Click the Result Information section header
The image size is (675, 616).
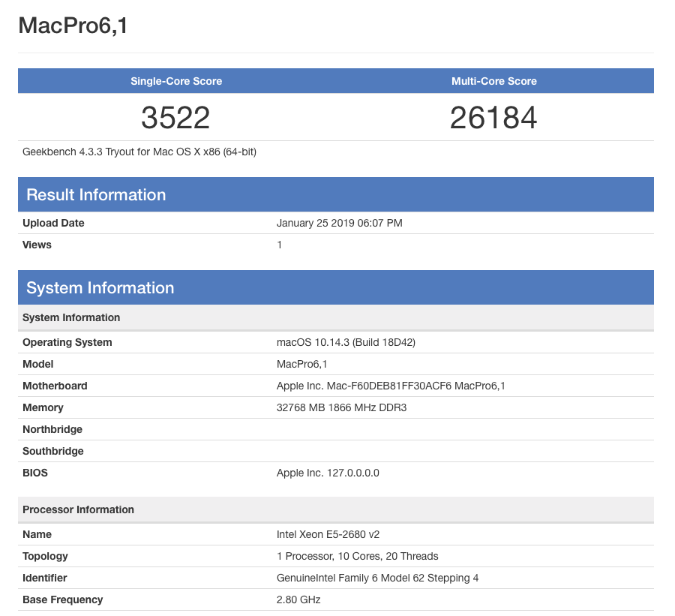(x=336, y=194)
